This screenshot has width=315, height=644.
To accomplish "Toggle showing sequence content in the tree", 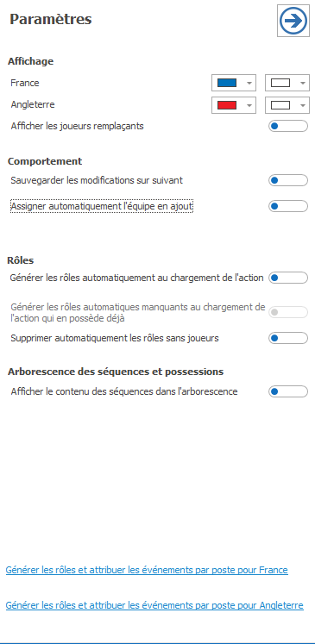I will click(288, 391).
